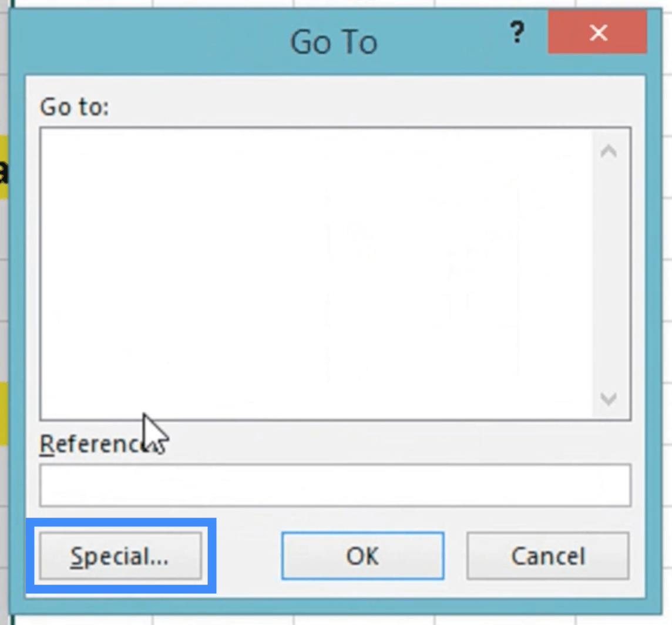Close the Go To dialog
Viewport: 672px width, 625px height.
click(x=597, y=32)
